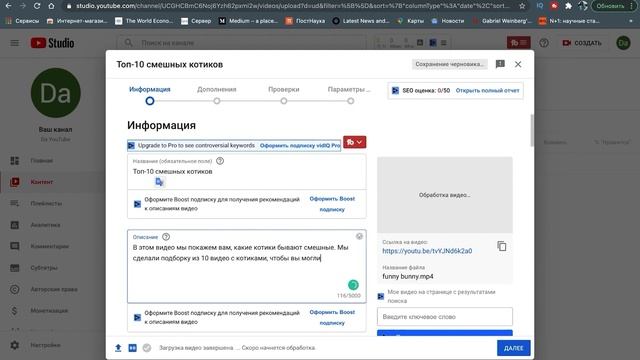Image resolution: width=640 pixels, height=360 pixels.
Task: Click Оформить Boost подписку link under title
Action: [332, 204]
